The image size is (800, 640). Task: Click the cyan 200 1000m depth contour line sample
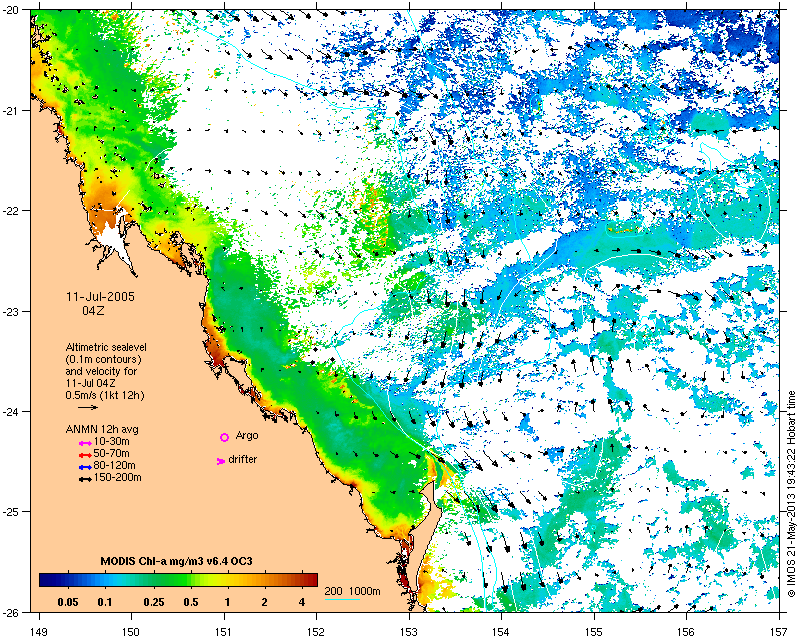coord(342,599)
